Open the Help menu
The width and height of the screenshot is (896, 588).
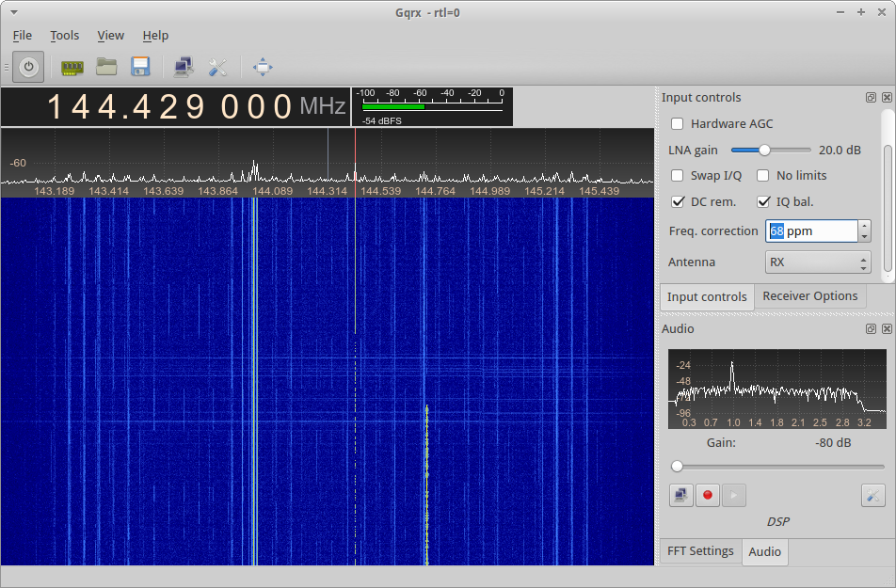tap(155, 36)
